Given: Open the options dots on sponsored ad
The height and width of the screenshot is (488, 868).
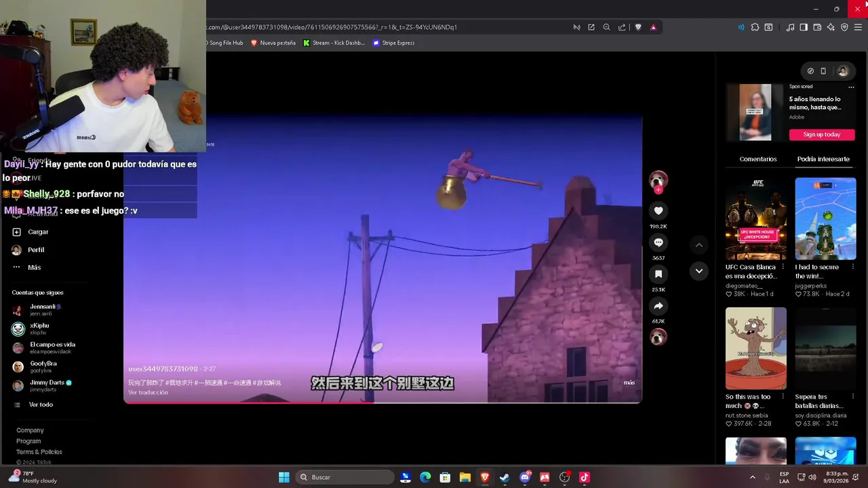Looking at the screenshot, I should [851, 87].
